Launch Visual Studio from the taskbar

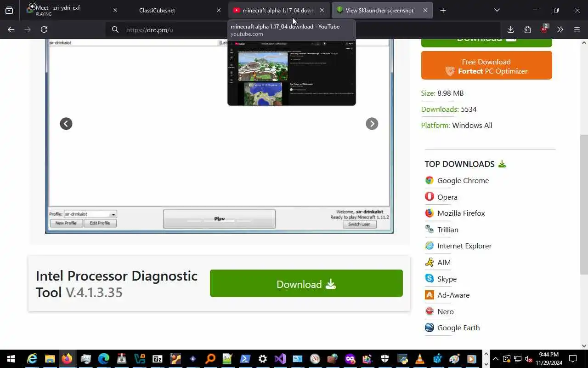point(280,359)
